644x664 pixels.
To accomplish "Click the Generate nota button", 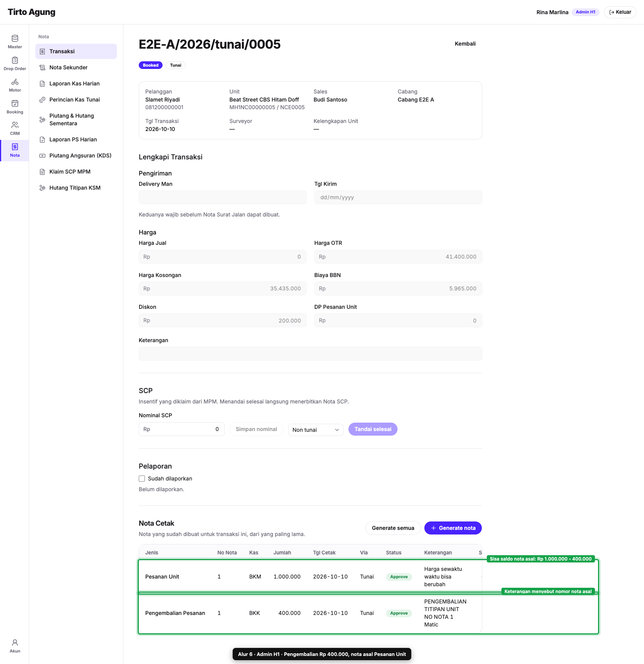I will (x=453, y=528).
